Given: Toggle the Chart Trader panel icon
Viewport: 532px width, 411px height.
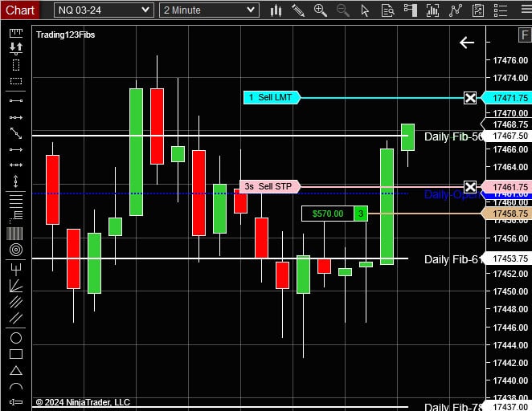Looking at the screenshot, I should [x=410, y=10].
